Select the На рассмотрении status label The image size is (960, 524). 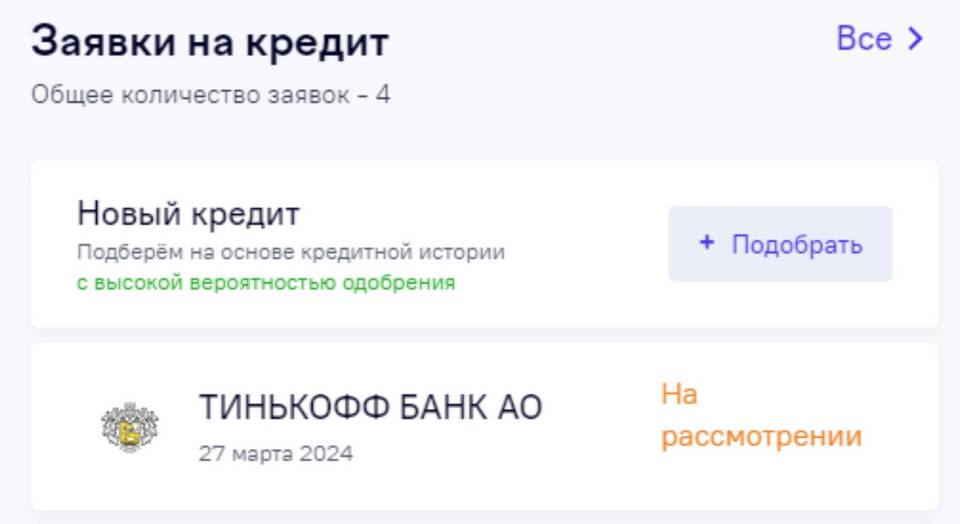[x=761, y=415]
